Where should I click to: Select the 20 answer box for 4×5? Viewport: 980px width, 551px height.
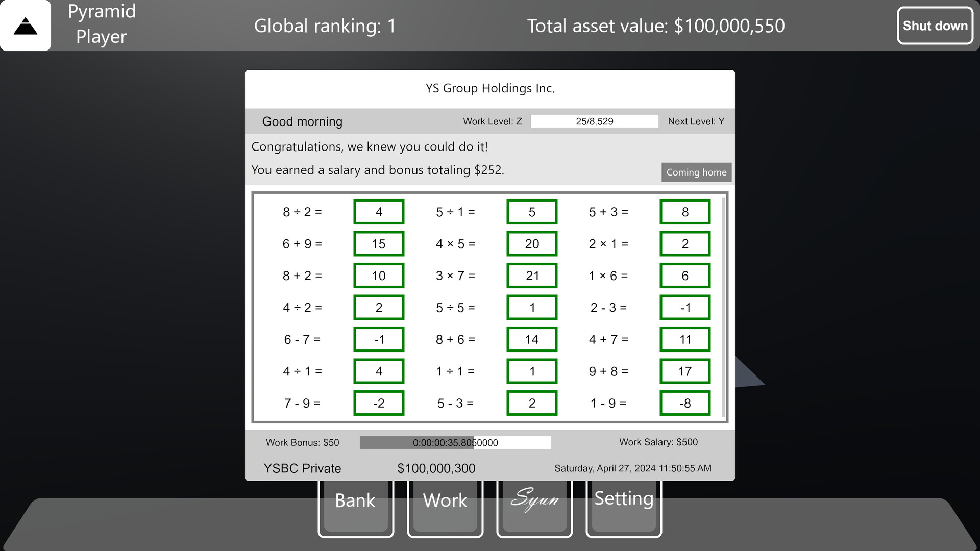(531, 243)
